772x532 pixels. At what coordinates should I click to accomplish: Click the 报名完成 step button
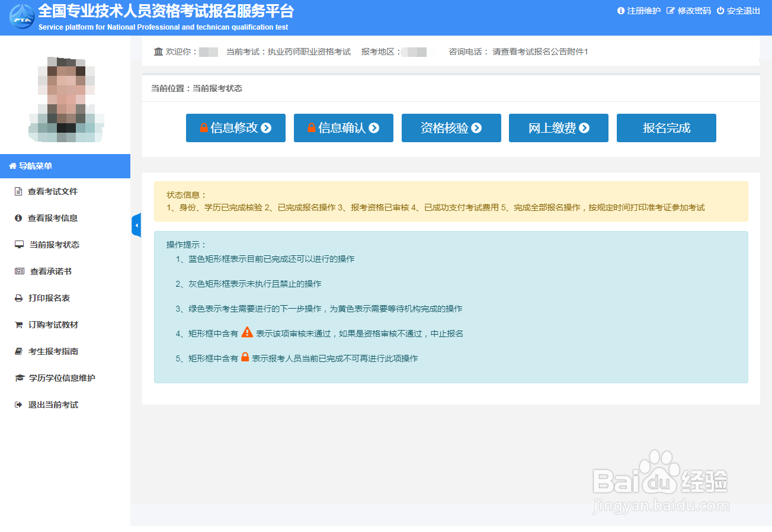coord(666,127)
